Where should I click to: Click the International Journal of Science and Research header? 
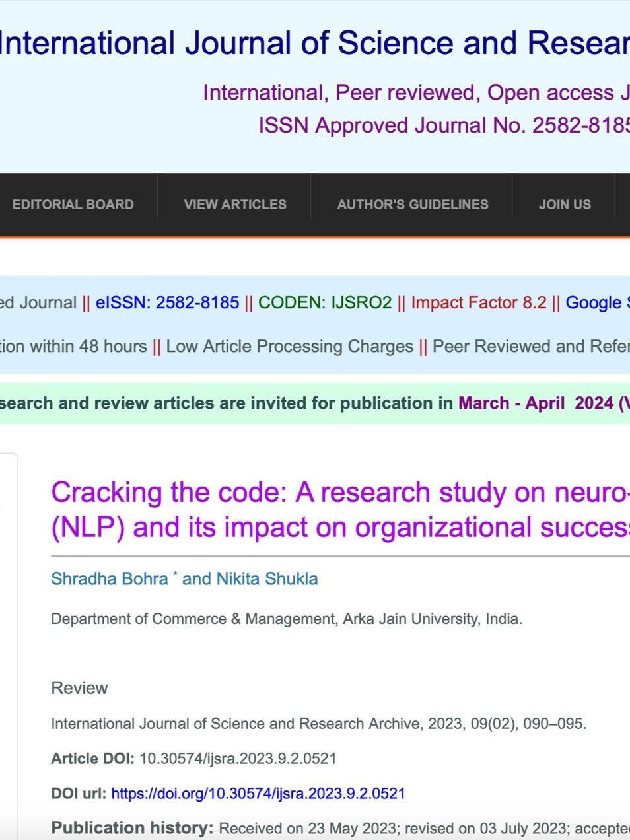click(310, 42)
